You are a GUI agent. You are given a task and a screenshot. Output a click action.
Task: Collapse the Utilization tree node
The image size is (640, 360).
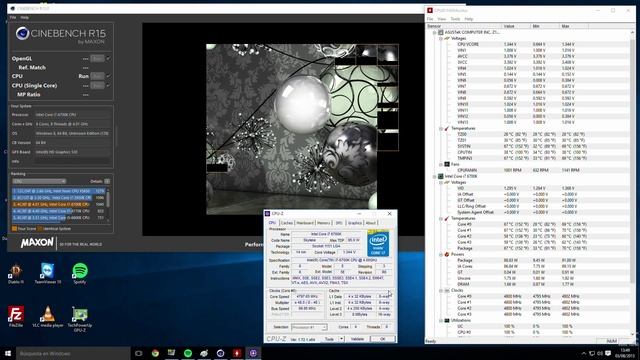pos(441,320)
